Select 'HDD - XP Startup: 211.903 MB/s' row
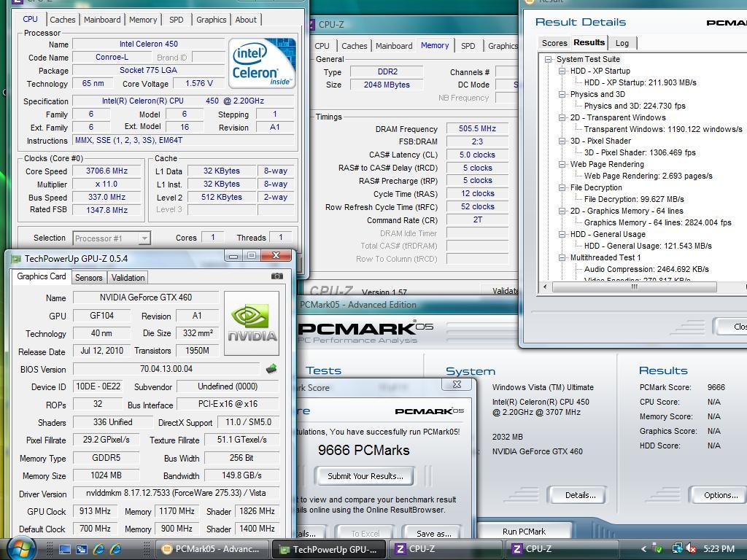747x560 pixels. 640,82
